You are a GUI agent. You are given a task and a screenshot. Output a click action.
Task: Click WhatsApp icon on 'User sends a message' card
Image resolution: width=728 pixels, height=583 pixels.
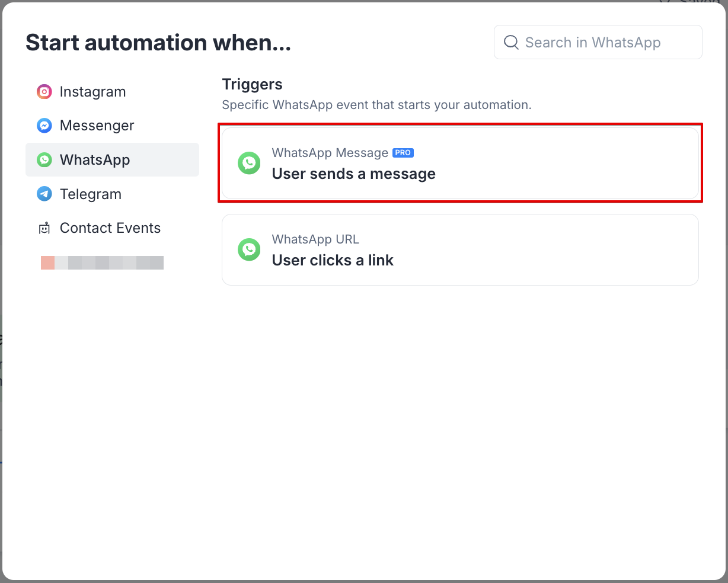click(x=249, y=163)
